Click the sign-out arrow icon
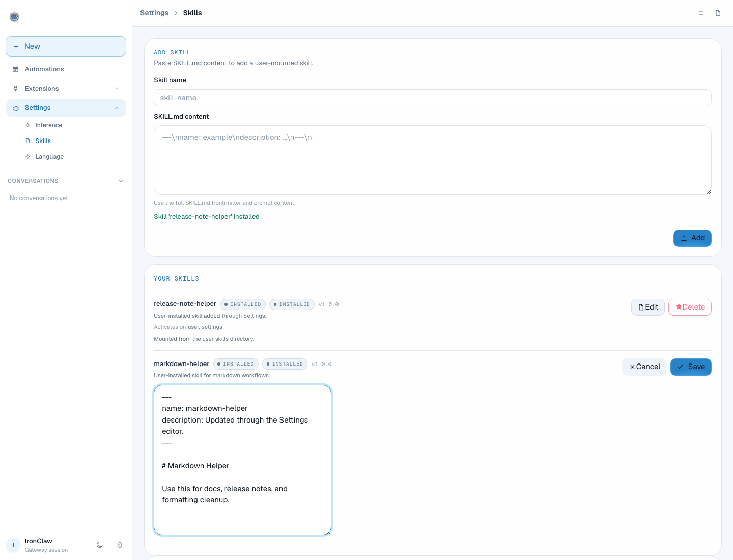733x560 pixels. tap(119, 545)
